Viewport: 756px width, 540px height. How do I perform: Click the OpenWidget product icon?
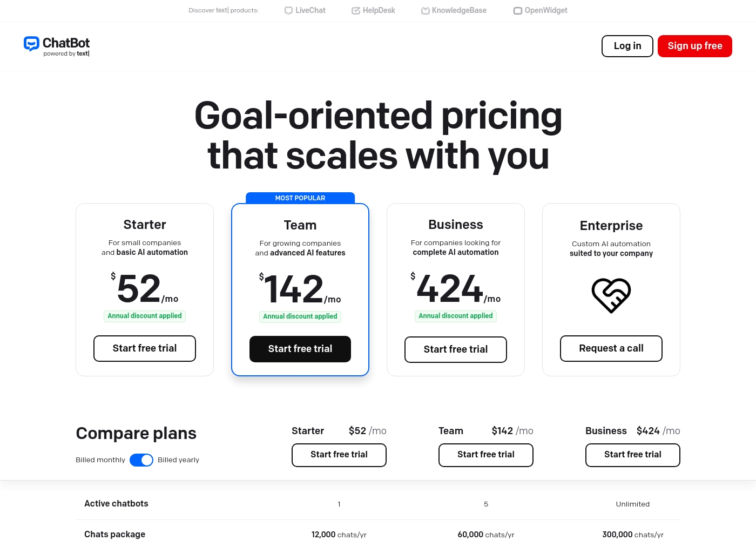517,10
